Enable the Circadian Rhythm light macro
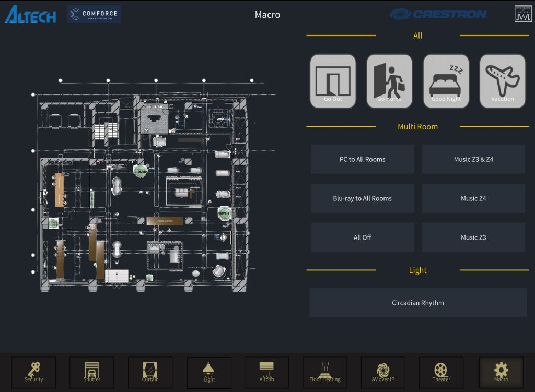The image size is (535, 392). point(418,303)
